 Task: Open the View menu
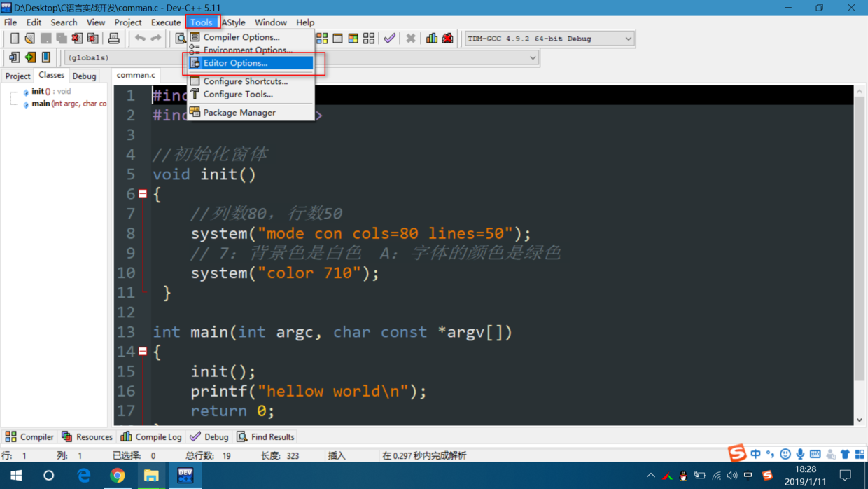96,22
